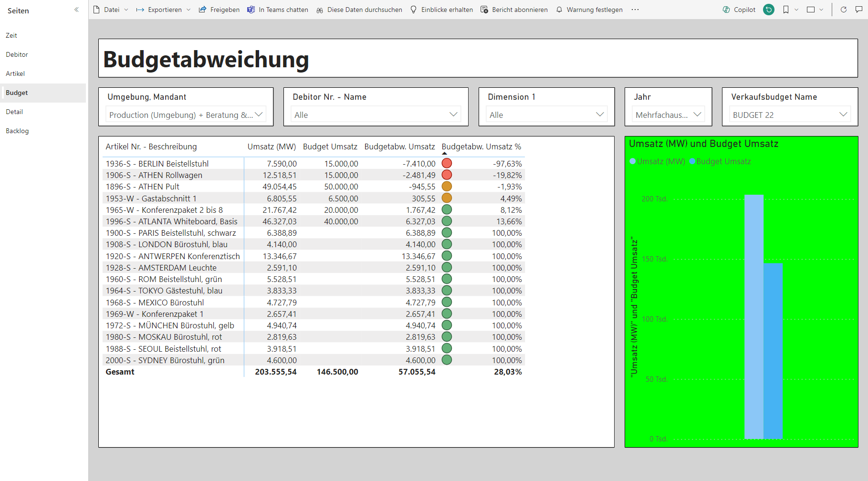This screenshot has width=868, height=481.
Task: Open the Debitor Nr. - Name dropdown
Action: 376,115
